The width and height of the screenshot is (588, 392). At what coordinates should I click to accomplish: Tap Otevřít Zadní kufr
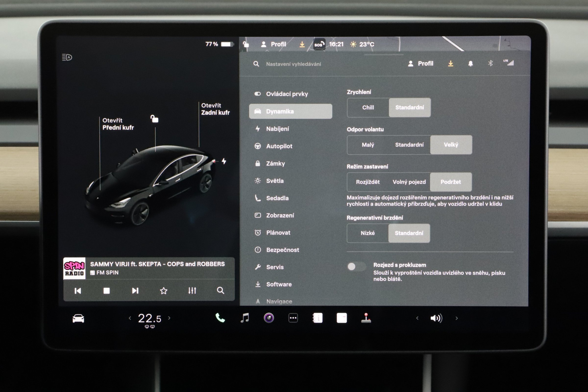click(x=215, y=109)
